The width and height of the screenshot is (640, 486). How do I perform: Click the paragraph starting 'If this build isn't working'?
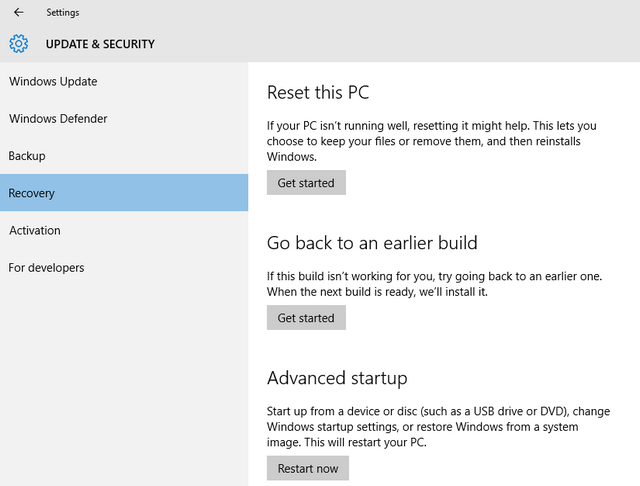[x=434, y=284]
